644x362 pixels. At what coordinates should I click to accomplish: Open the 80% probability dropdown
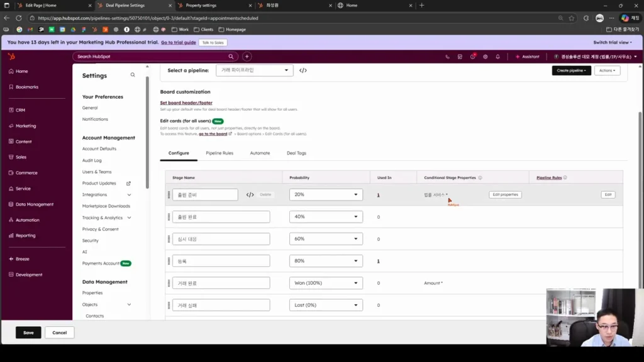tap(326, 261)
